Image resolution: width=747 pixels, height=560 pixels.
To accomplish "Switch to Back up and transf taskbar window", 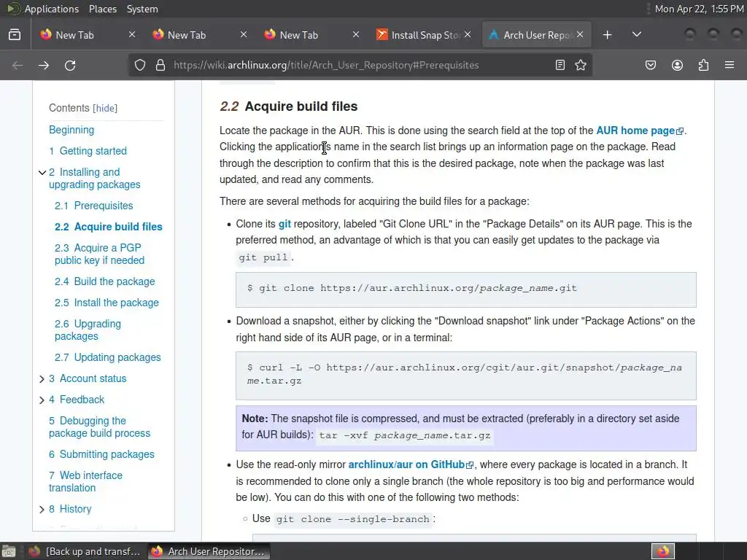I will 85,551.
